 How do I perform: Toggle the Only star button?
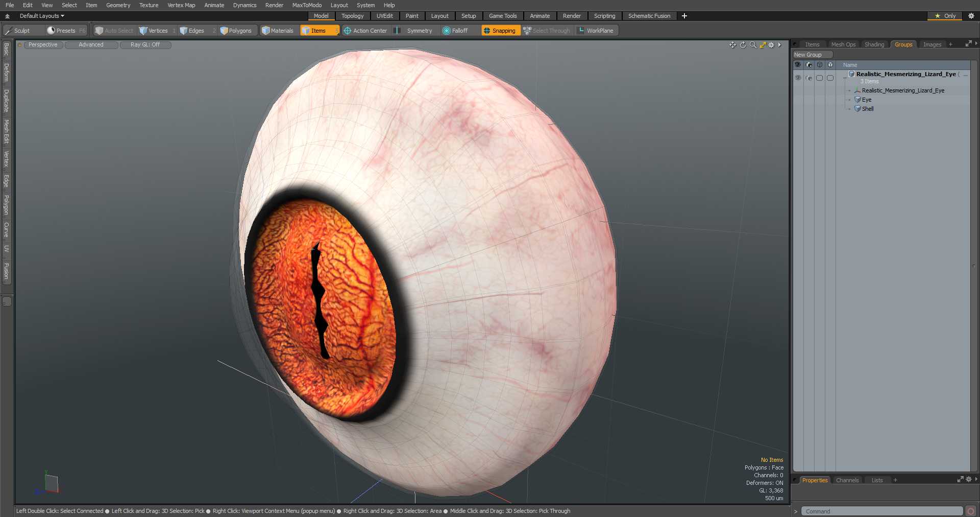tap(945, 16)
